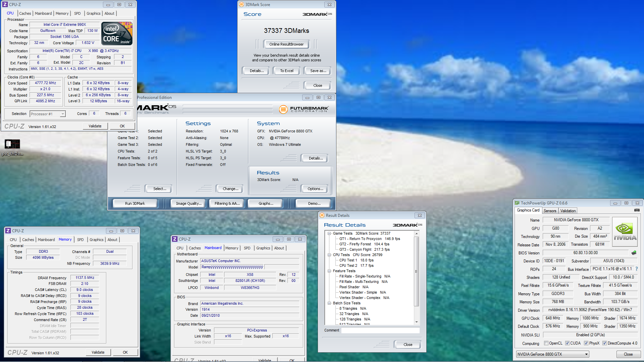Click Change... under Settings
644x362 pixels.
point(230,189)
